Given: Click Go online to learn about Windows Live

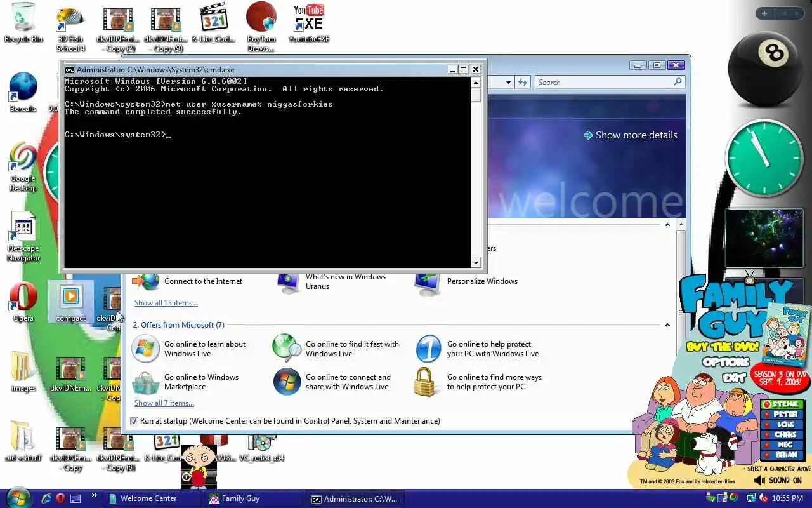Looking at the screenshot, I should pyautogui.click(x=190, y=349).
